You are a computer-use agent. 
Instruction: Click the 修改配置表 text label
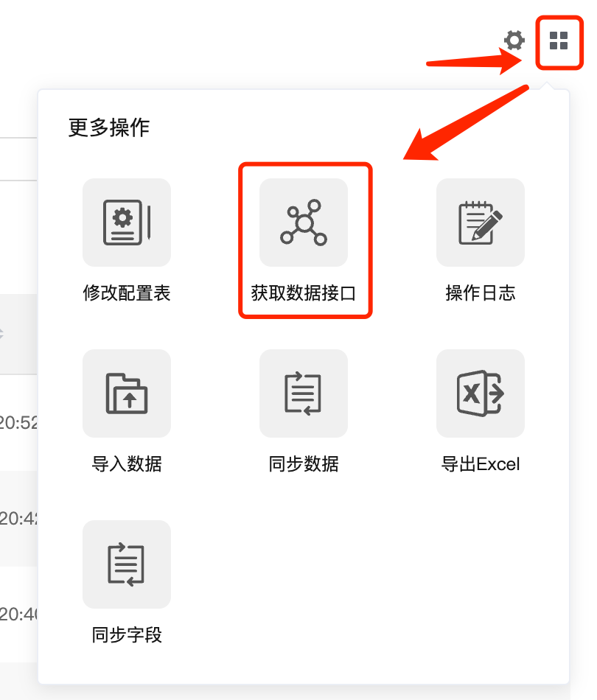127,293
